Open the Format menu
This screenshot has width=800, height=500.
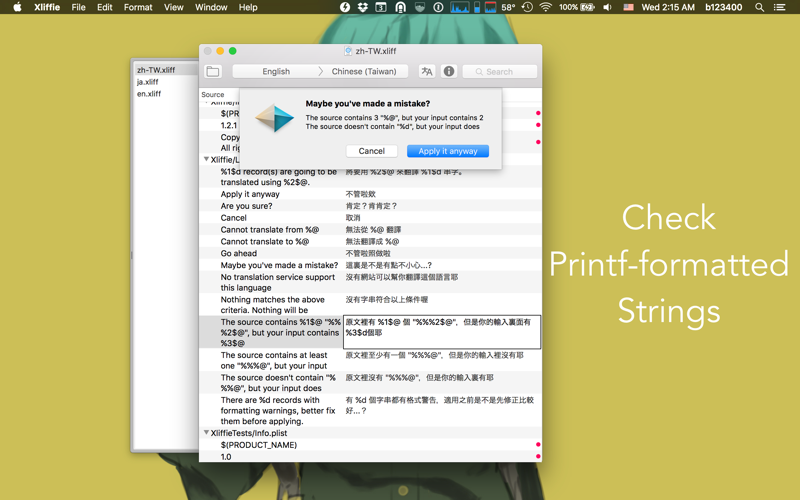pos(138,7)
